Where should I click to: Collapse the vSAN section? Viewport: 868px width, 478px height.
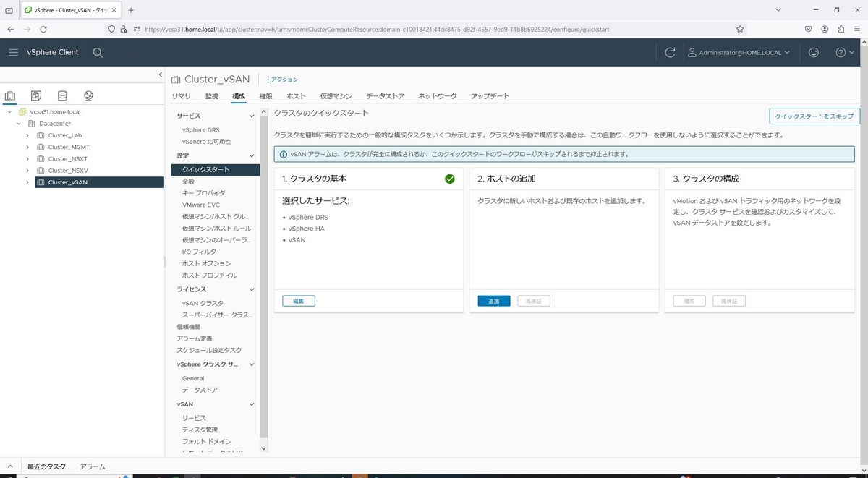coord(252,404)
